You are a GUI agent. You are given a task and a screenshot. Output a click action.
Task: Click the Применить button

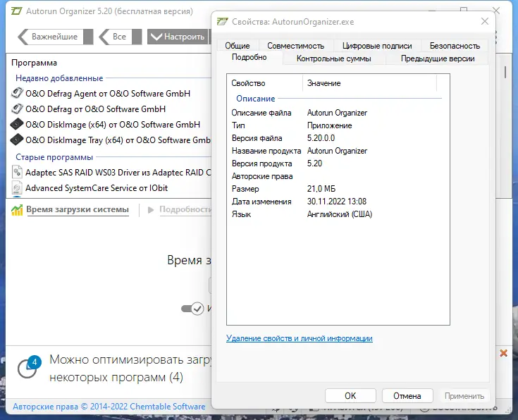[464, 395]
